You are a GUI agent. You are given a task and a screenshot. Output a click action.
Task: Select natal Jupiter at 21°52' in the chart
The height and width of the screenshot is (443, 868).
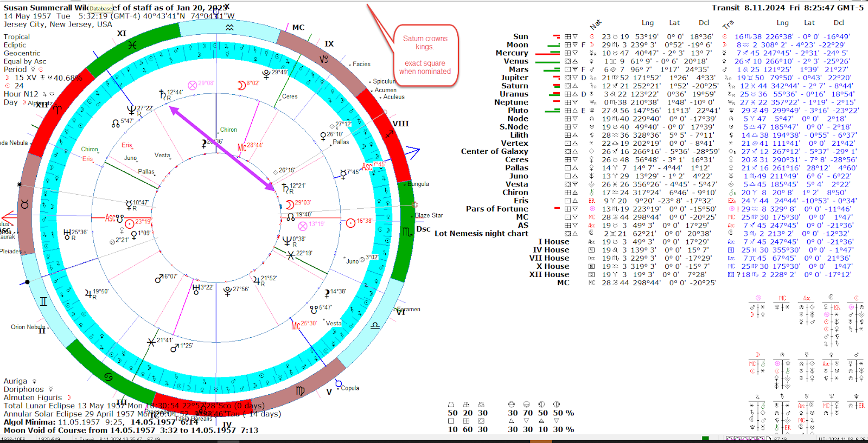click(x=257, y=280)
